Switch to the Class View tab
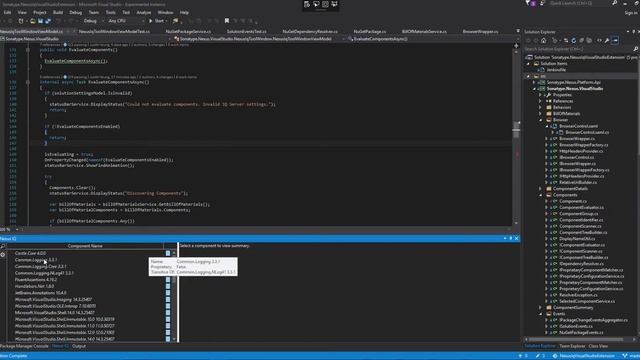The height and width of the screenshot is (360, 640). (598, 346)
